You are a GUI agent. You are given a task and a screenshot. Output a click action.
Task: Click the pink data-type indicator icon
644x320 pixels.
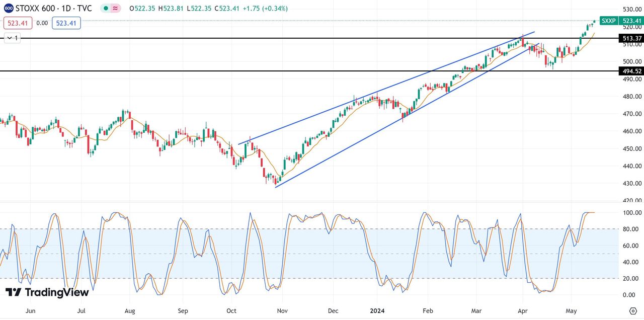116,9
